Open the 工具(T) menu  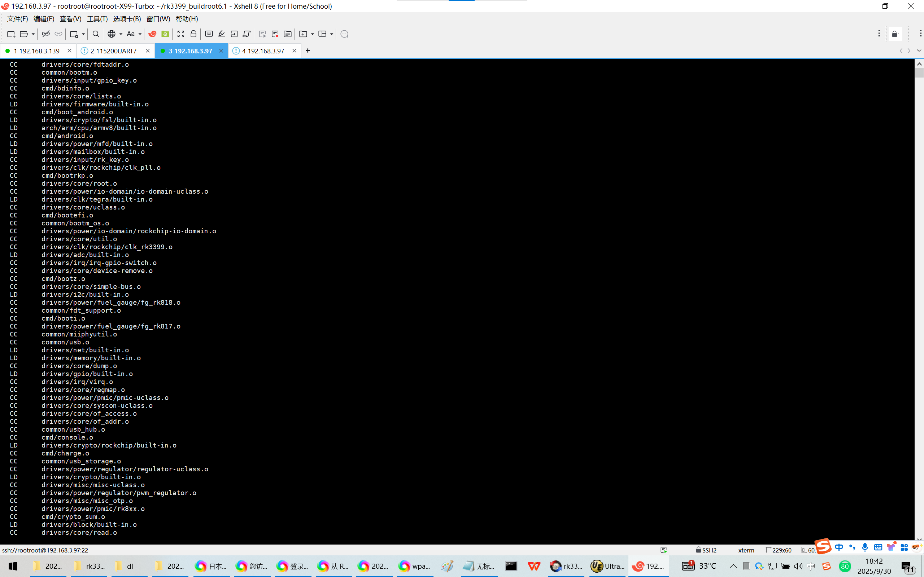(x=97, y=19)
